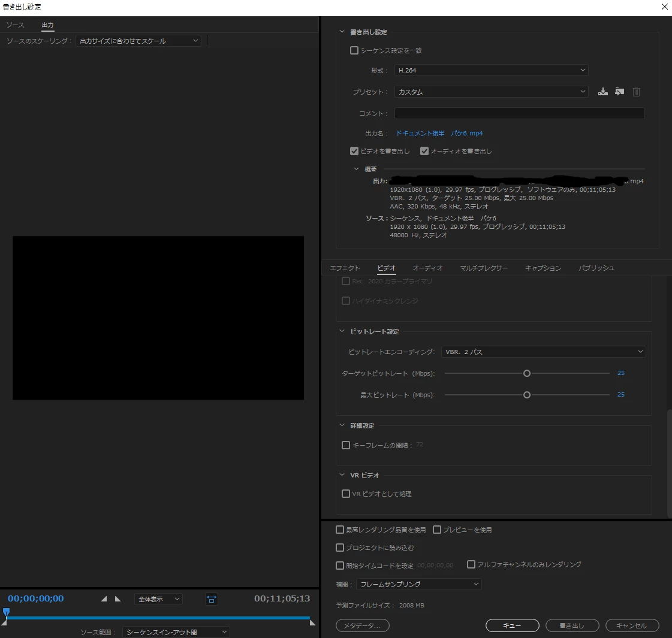Select the ビデオ tab
This screenshot has width=672, height=638.
pyautogui.click(x=387, y=268)
